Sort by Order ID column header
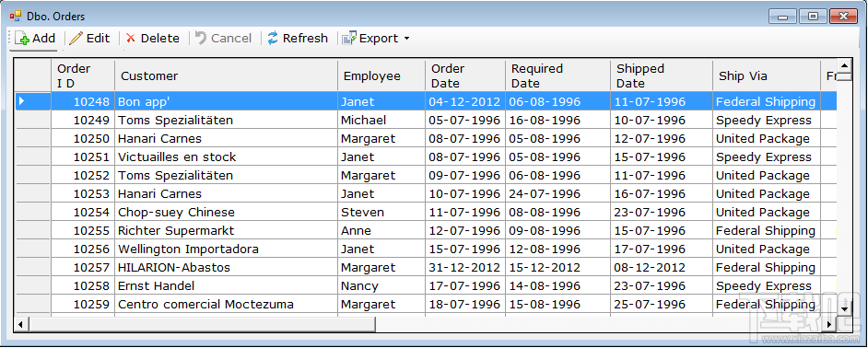Viewport: 868px width, 348px height. tap(83, 75)
